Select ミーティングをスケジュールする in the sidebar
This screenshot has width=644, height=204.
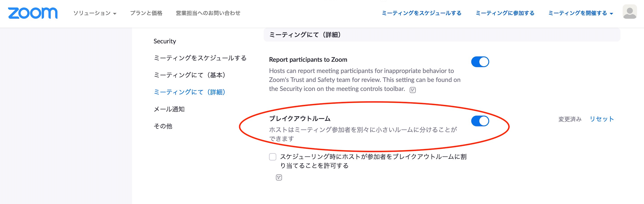click(200, 58)
